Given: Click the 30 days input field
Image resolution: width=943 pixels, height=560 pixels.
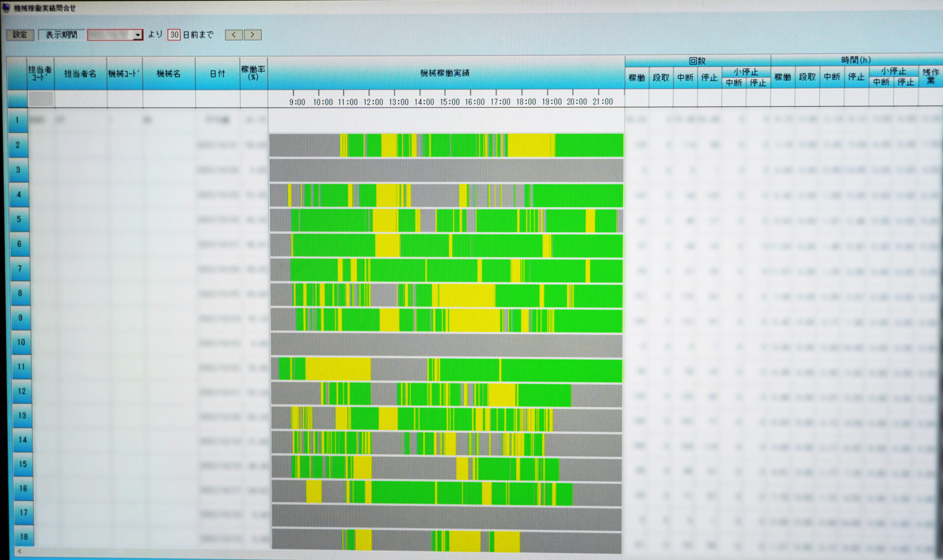Looking at the screenshot, I should (174, 35).
